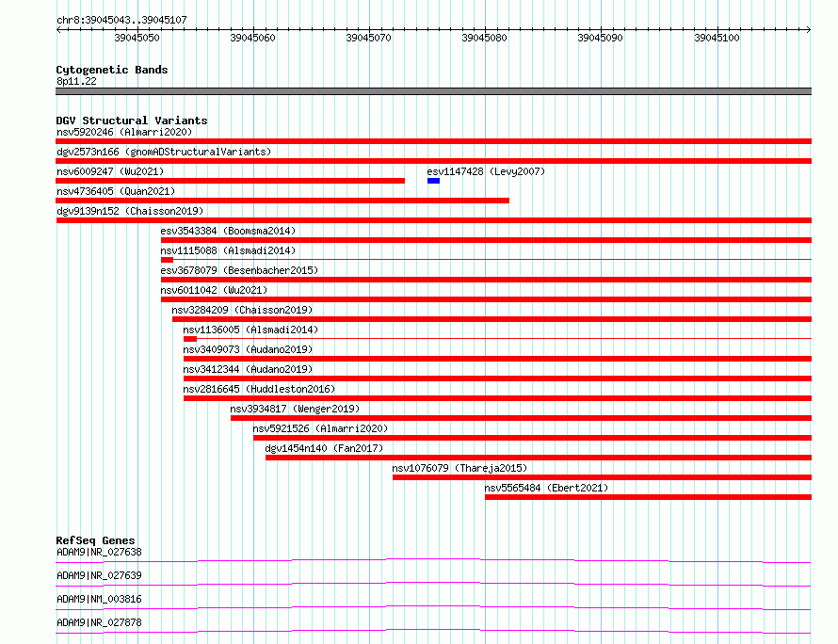Click ADAM9|NR_027639 gene label
838x644 pixels.
[99, 575]
